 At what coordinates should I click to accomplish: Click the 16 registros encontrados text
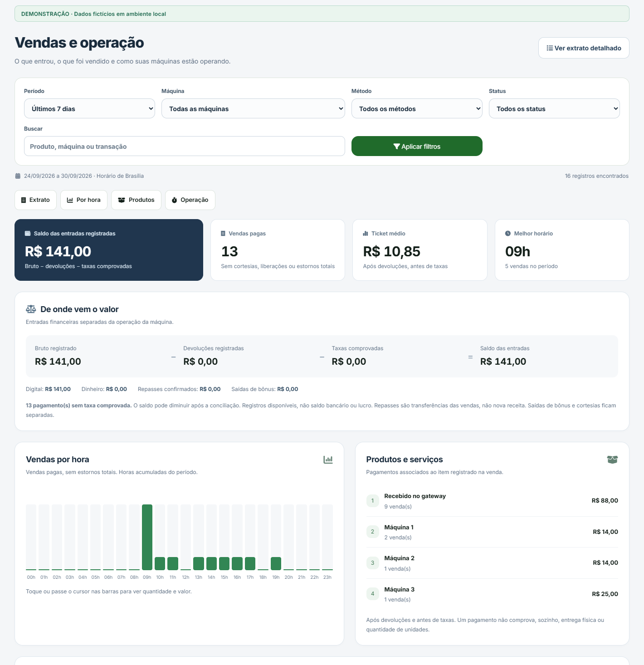click(597, 176)
